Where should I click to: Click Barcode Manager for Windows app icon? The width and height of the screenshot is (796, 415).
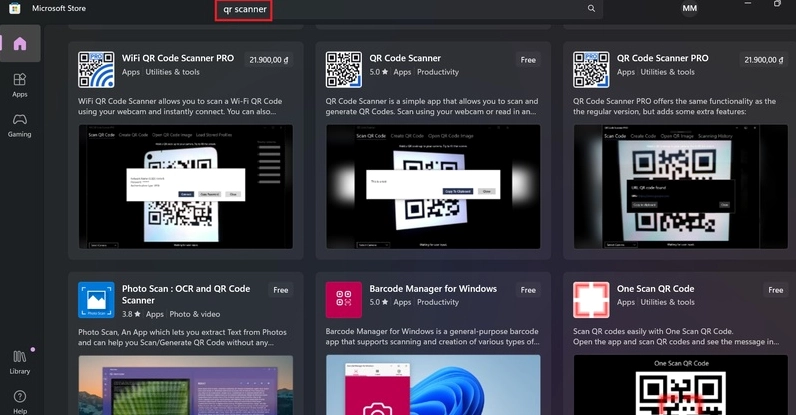tap(343, 299)
